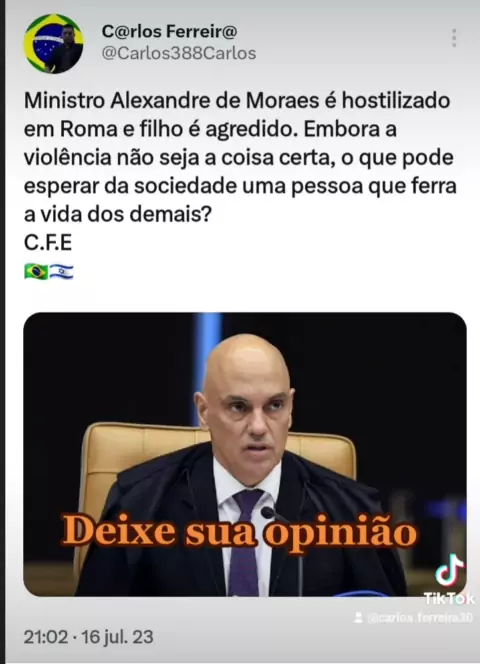Click the tweet text starting 'Ministro Alexandre de Moraes'
The image size is (480, 664).
point(240,158)
